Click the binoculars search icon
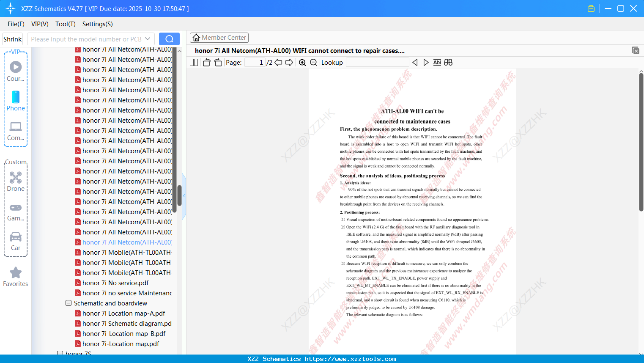 (x=448, y=63)
